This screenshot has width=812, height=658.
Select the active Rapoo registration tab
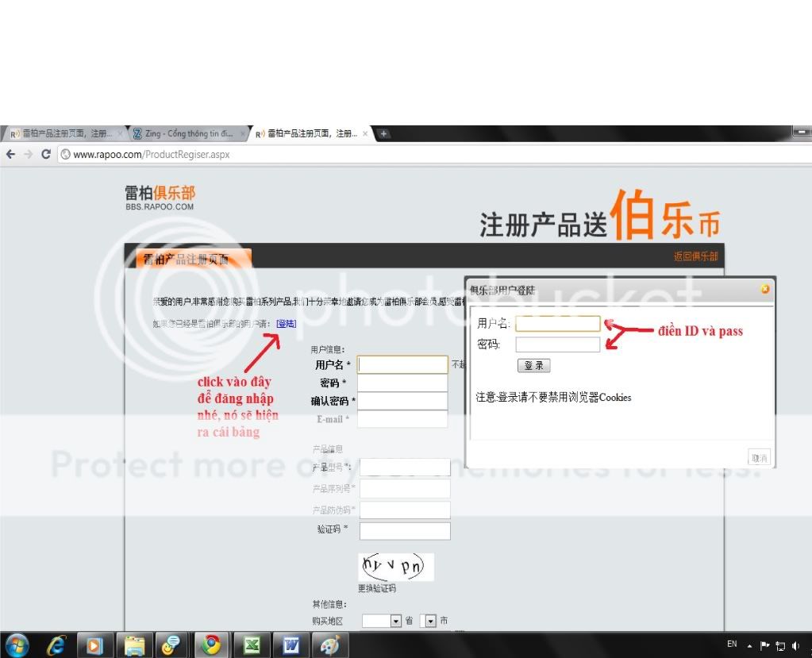[x=310, y=133]
